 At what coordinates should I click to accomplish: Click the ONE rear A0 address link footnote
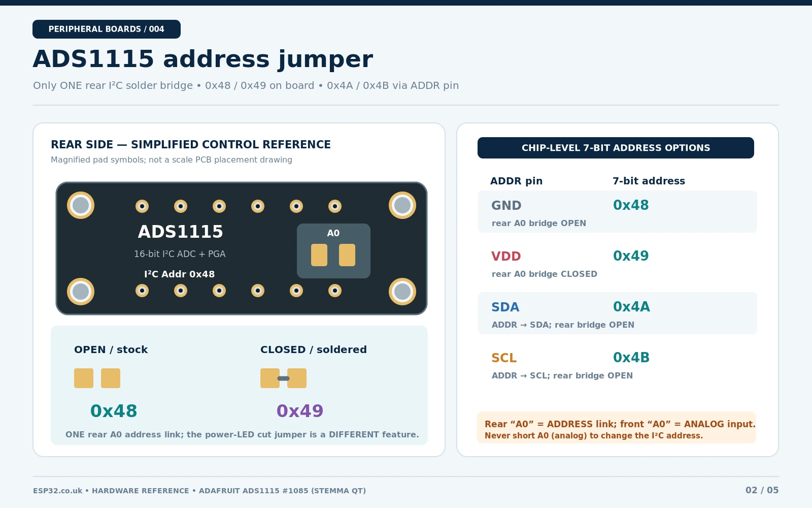(242, 434)
